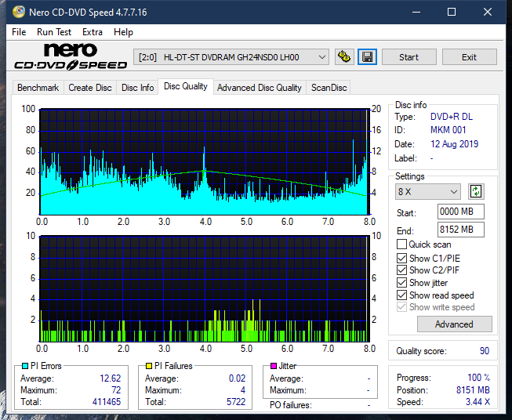Click the save floppy disk icon
The height and width of the screenshot is (420, 512).
click(x=368, y=57)
